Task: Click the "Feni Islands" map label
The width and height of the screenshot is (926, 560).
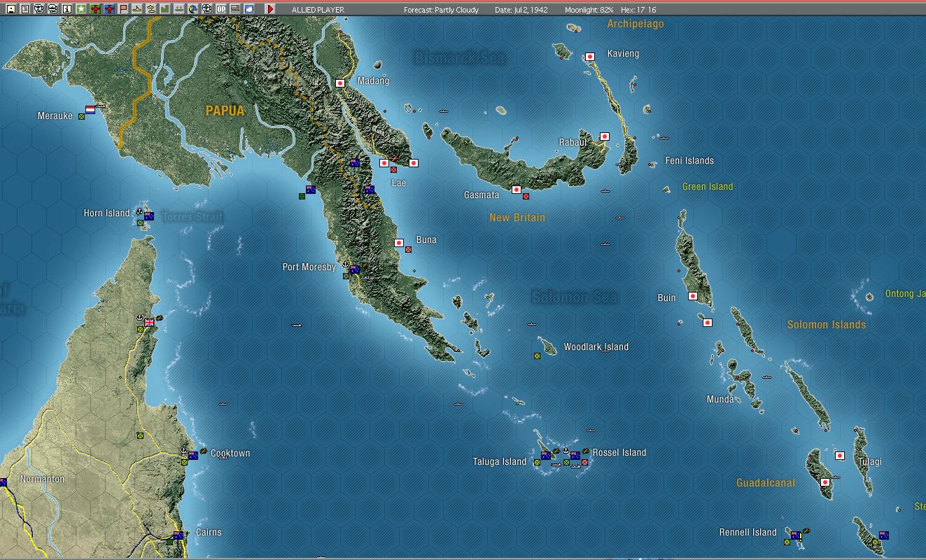Action: [689, 160]
